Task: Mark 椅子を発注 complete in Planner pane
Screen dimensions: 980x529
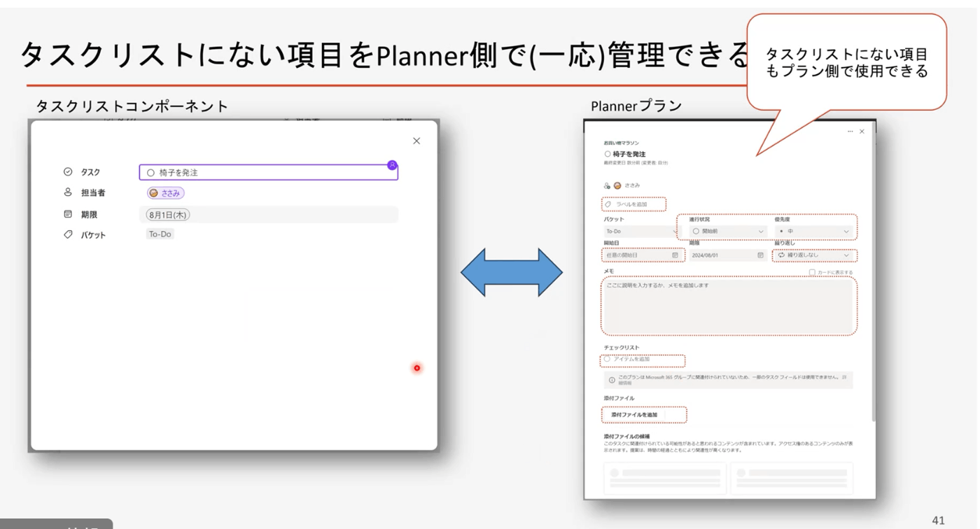Action: [x=608, y=154]
